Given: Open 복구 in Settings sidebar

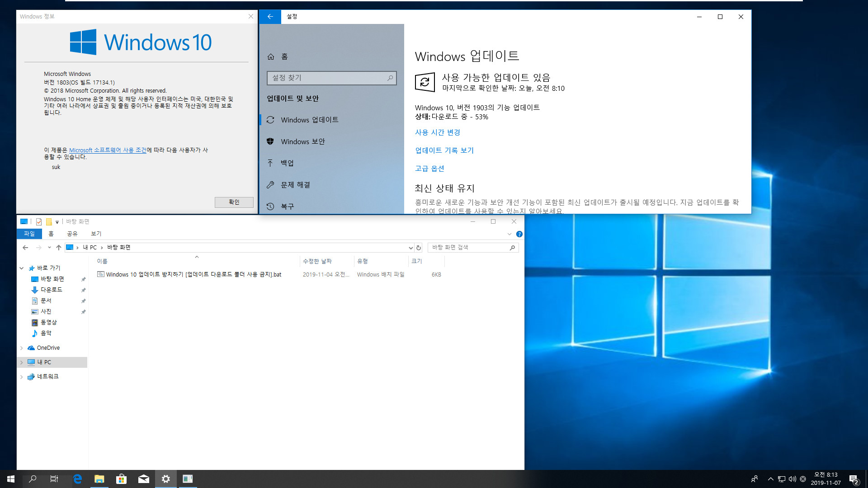Looking at the screenshot, I should (331, 206).
